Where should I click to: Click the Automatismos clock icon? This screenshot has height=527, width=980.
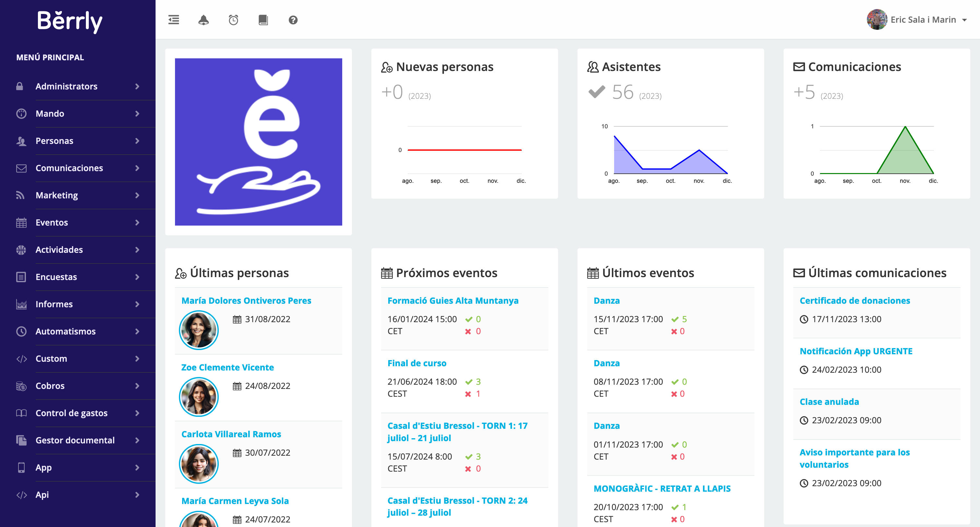(21, 331)
